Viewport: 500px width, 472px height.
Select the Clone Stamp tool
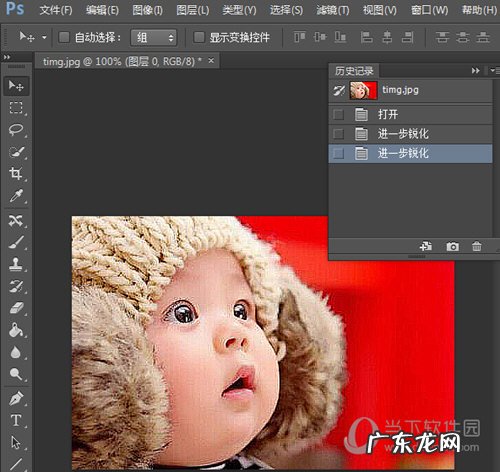(16, 264)
